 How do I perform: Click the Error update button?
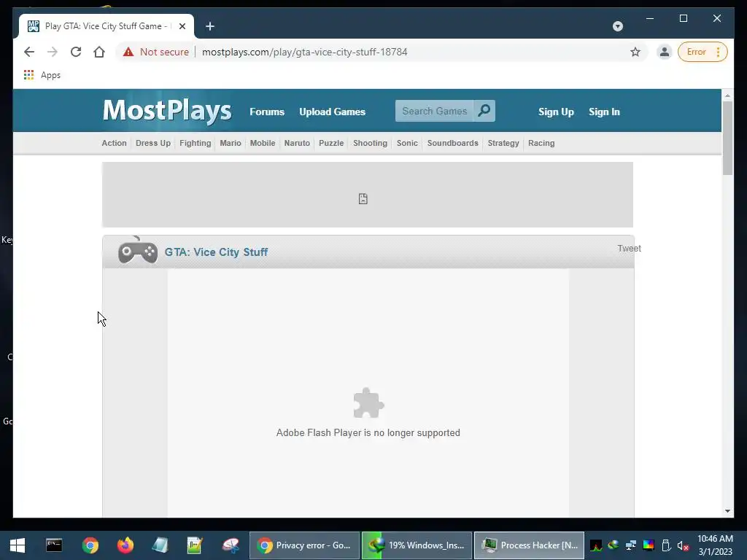click(x=703, y=52)
